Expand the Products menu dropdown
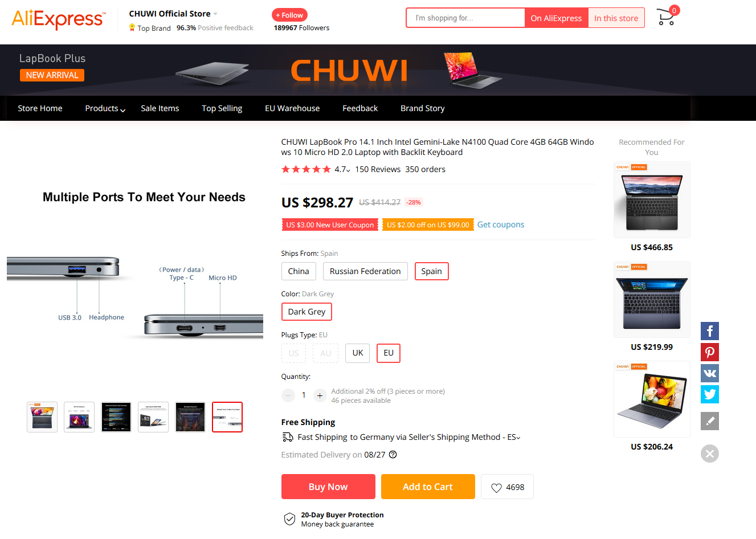This screenshot has height=539, width=756. 105,108
